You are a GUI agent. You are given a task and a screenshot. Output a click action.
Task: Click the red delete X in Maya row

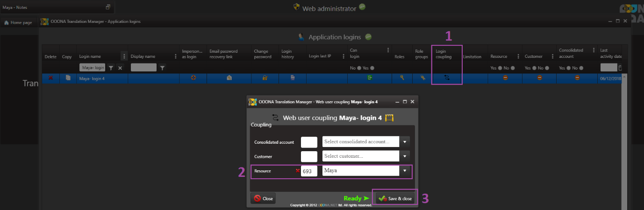(50, 78)
